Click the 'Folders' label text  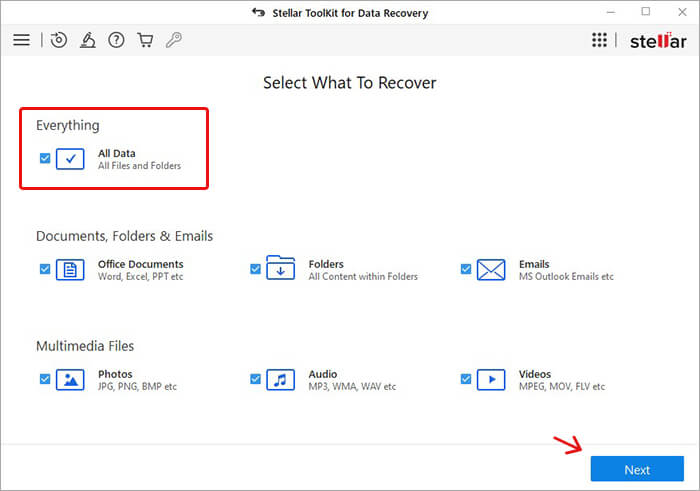click(x=326, y=264)
